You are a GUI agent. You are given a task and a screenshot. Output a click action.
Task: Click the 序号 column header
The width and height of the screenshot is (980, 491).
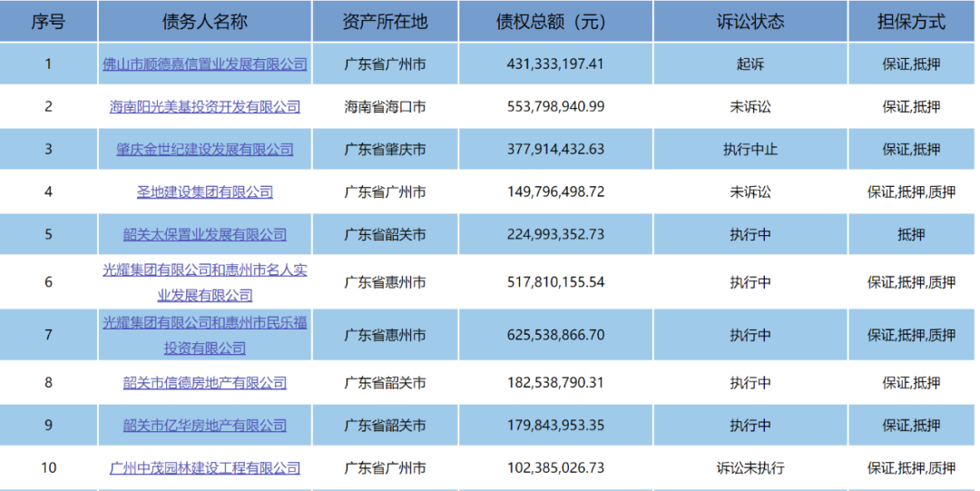tap(49, 21)
